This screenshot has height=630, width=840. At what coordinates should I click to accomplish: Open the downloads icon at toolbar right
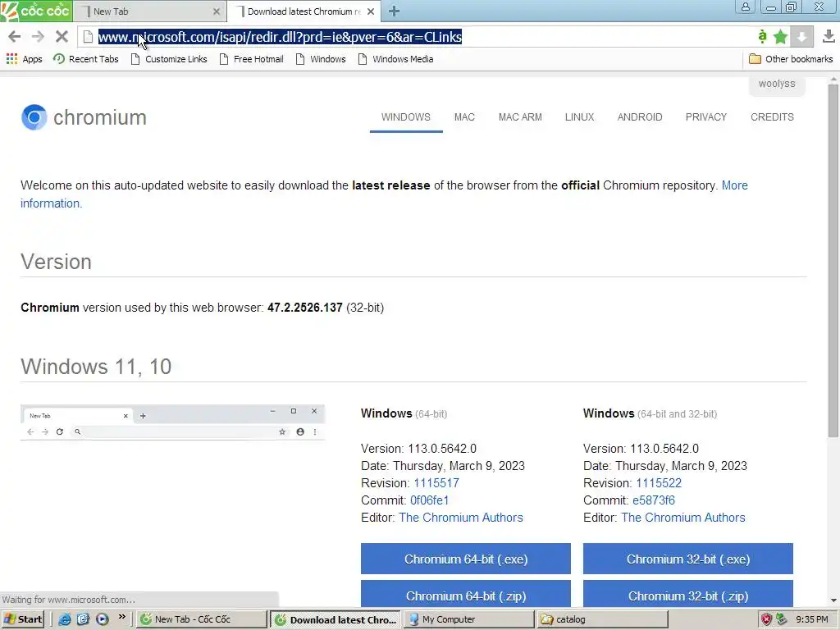pos(829,36)
